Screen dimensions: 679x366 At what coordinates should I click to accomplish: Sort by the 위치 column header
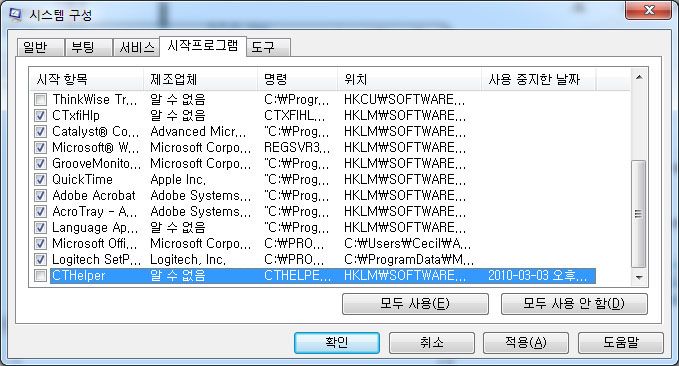tap(410, 79)
